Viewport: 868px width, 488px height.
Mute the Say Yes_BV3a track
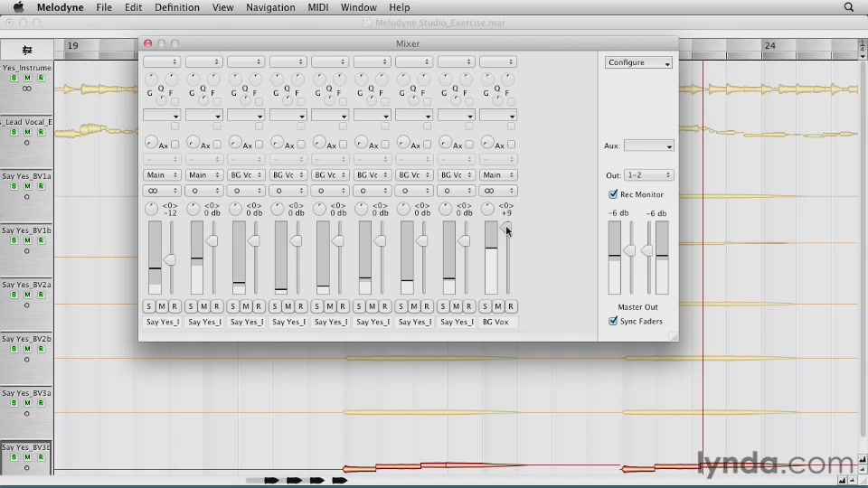27,403
